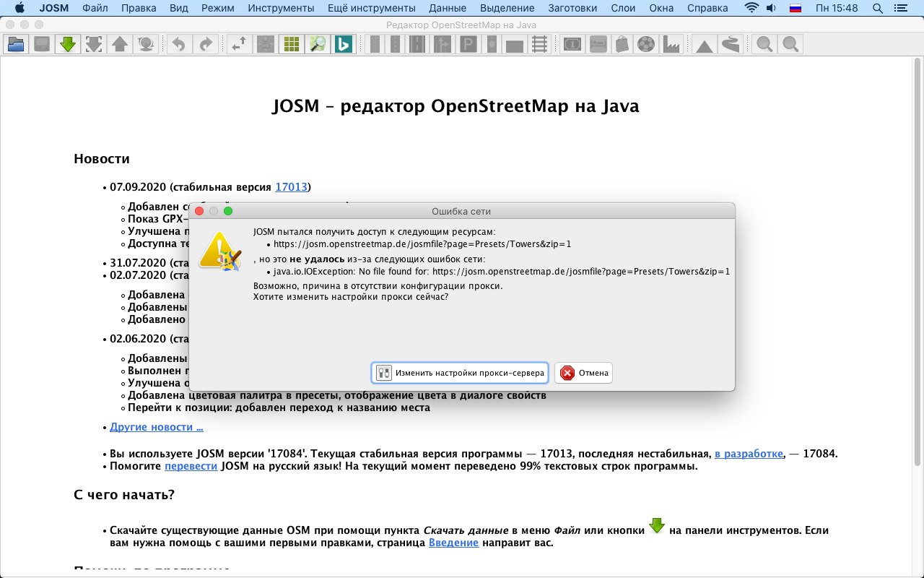Click the Перейти к позиции news line

[x=279, y=407]
